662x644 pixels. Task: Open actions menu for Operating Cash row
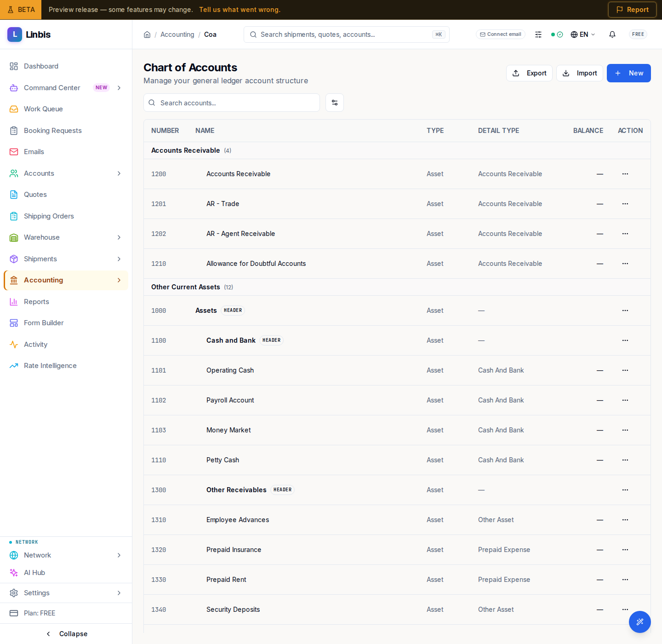pyautogui.click(x=625, y=370)
